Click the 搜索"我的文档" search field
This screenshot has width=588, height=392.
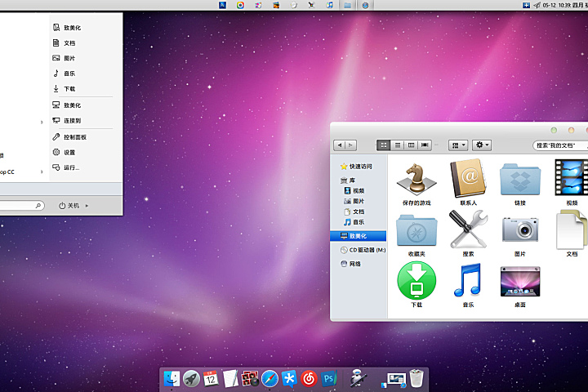560,145
